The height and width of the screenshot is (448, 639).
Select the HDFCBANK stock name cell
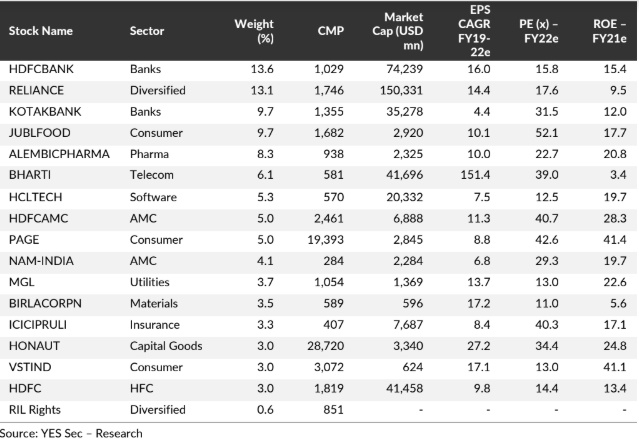pyautogui.click(x=41, y=69)
